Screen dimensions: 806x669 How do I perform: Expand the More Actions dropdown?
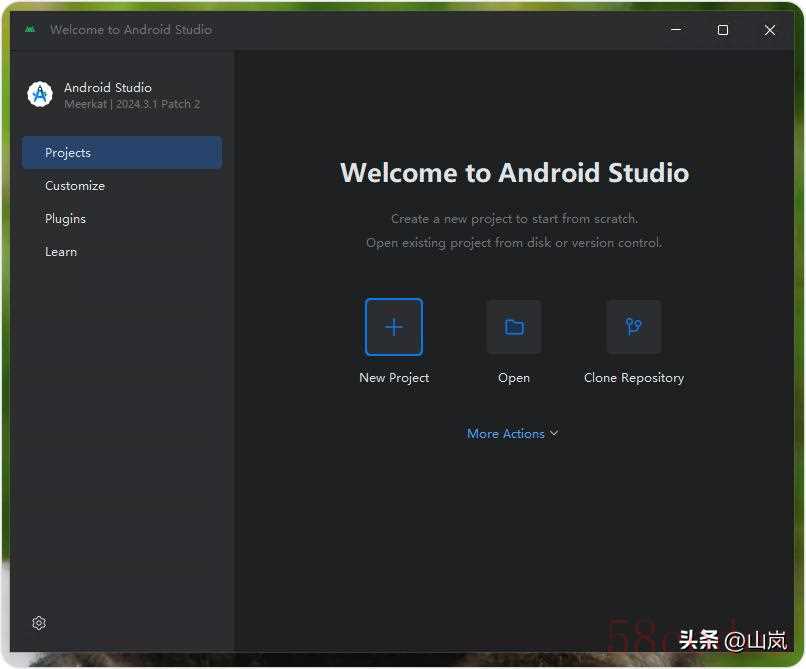pos(506,434)
